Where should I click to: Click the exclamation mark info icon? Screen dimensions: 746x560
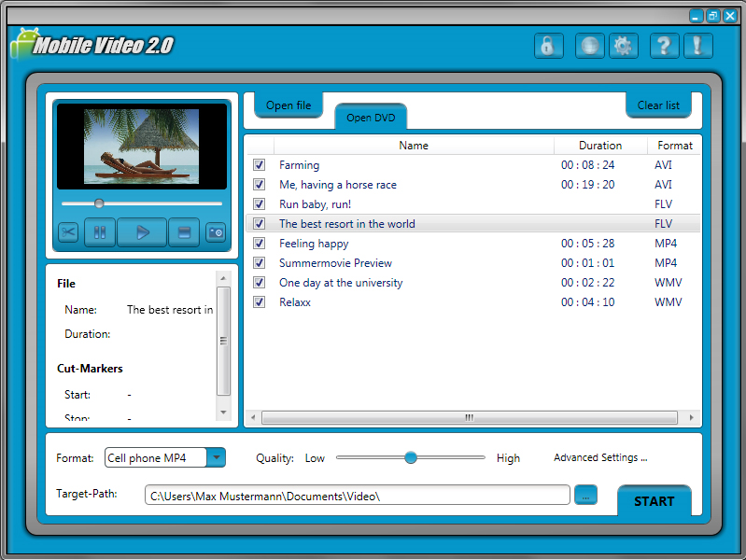tap(697, 46)
